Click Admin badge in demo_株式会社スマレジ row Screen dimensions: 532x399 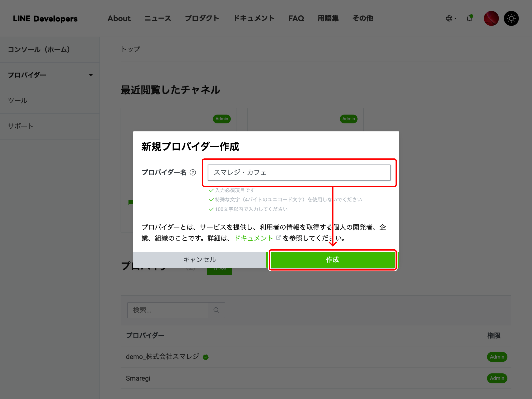497,357
